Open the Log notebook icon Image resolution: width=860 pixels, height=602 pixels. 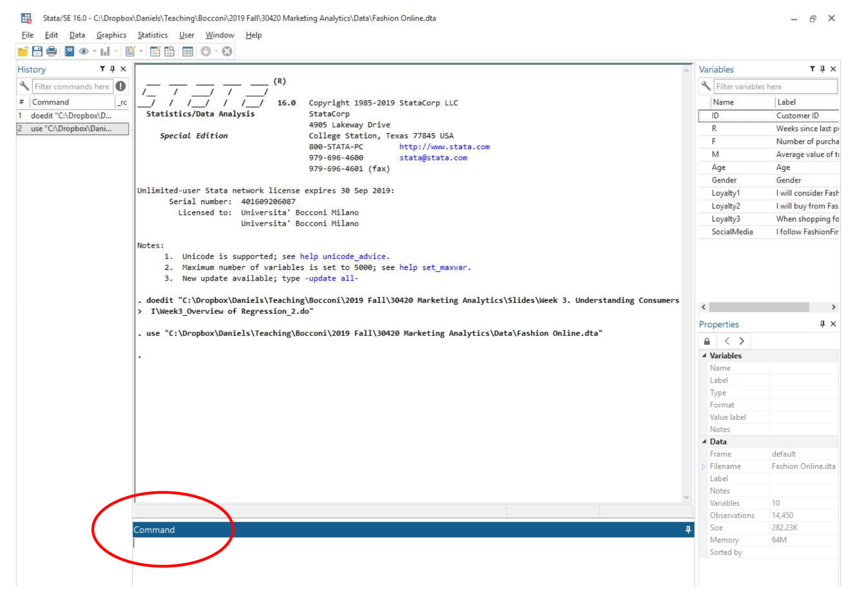click(69, 52)
